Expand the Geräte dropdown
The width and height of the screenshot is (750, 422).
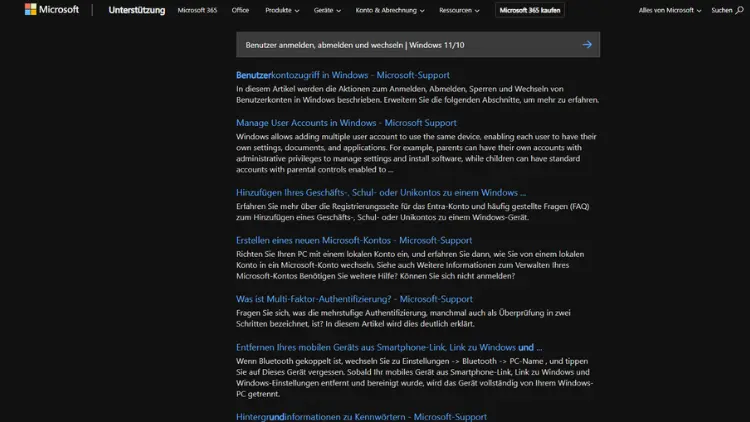coord(327,10)
